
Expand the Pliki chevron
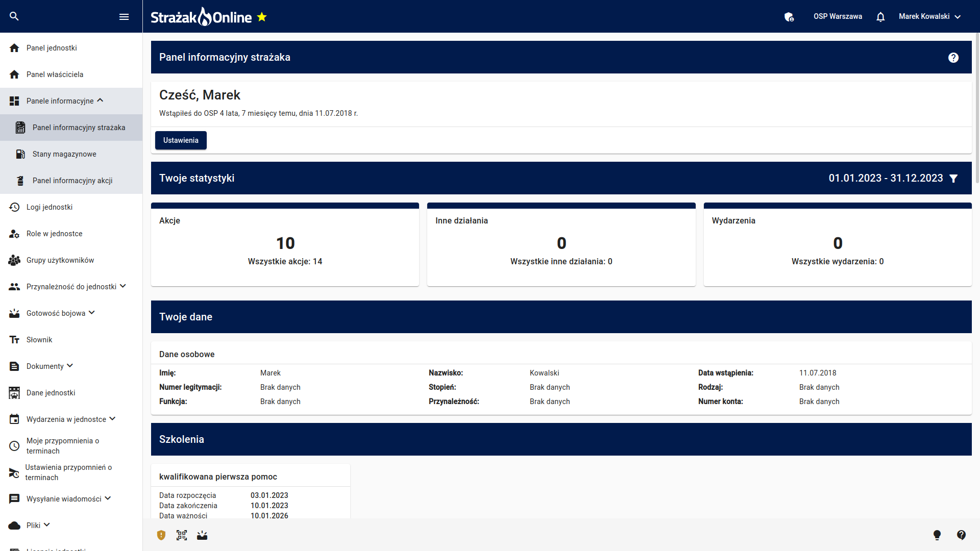[x=47, y=524]
